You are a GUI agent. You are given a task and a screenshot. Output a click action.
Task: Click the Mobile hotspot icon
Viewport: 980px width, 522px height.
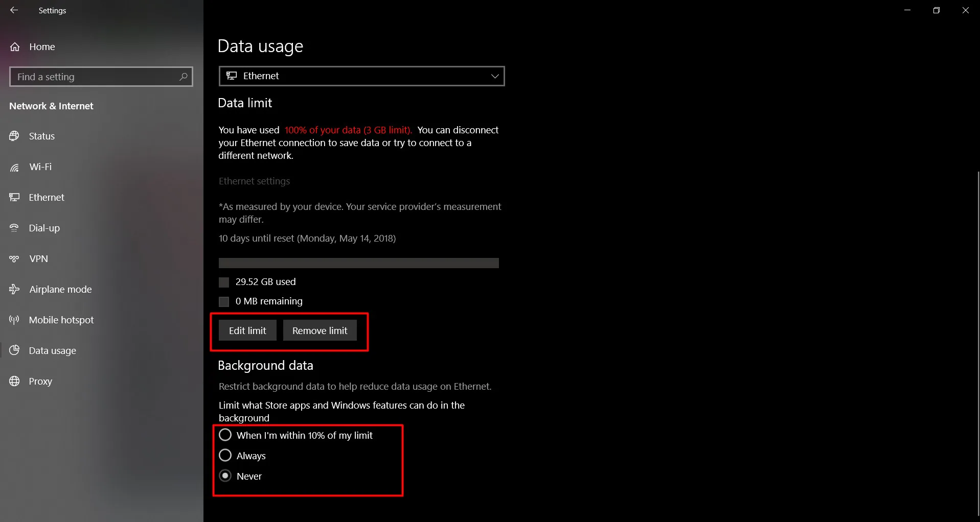[x=14, y=320]
